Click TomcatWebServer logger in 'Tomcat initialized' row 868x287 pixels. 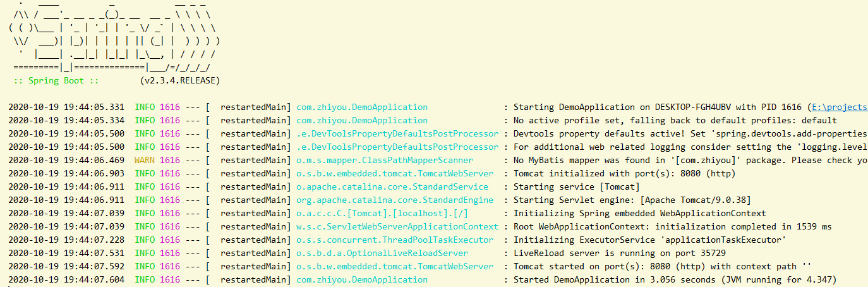(x=395, y=174)
